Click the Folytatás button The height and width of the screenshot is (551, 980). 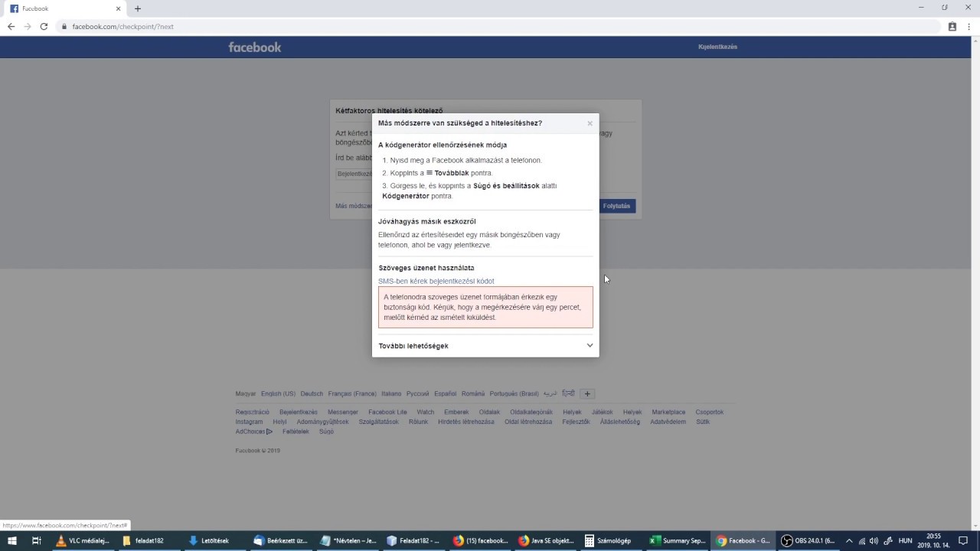616,206
